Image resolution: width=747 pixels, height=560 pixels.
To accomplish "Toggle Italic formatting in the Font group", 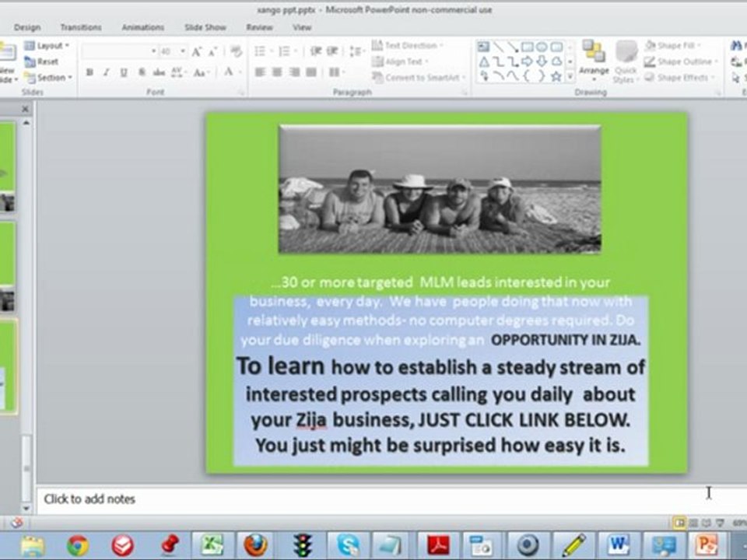I will pyautogui.click(x=107, y=72).
